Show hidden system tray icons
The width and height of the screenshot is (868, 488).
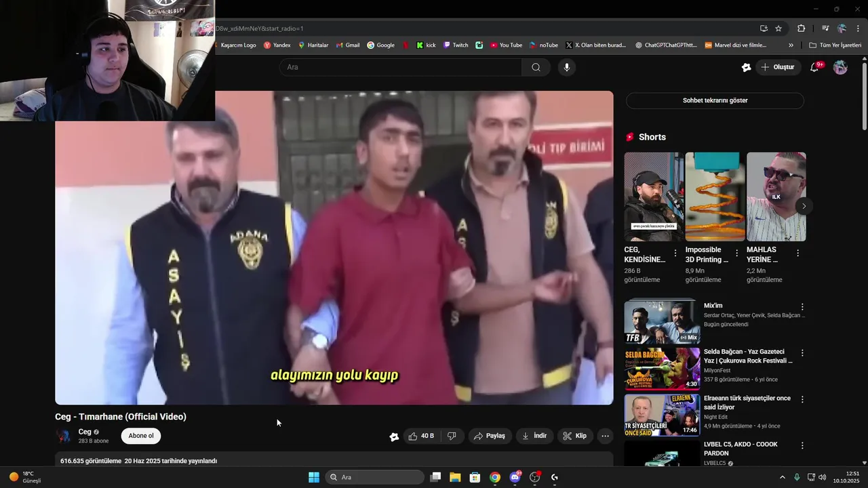(x=782, y=477)
